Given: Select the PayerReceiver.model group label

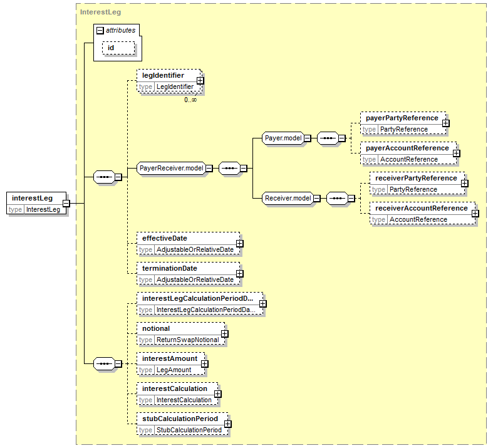Looking at the screenshot, I should pos(172,168).
